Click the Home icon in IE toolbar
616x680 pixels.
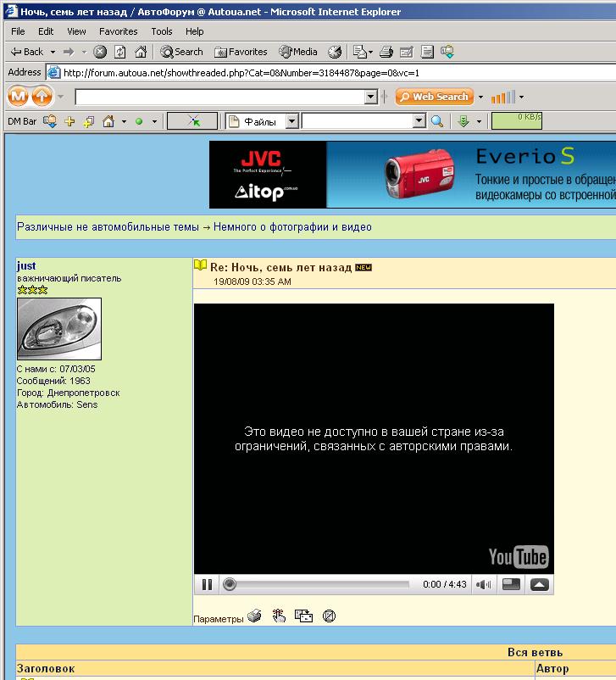click(141, 52)
